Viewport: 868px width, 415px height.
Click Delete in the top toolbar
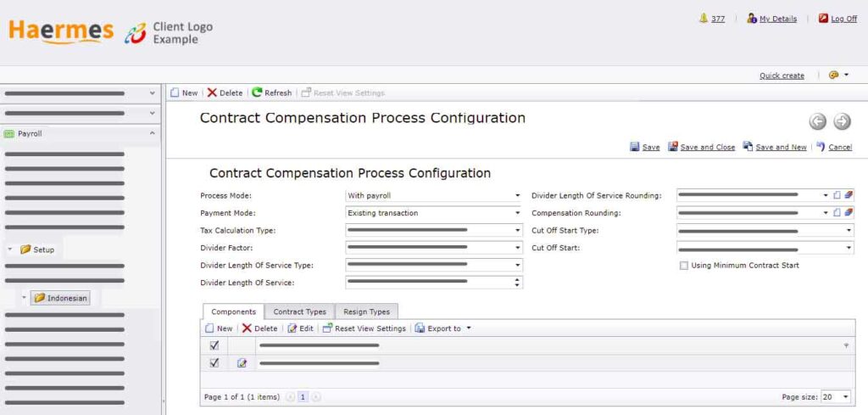[x=225, y=93]
